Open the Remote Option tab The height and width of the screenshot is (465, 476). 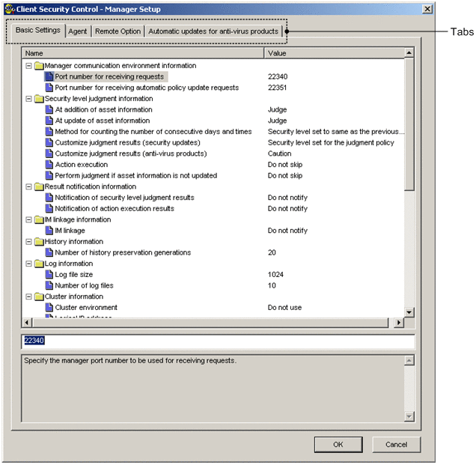coord(118,31)
